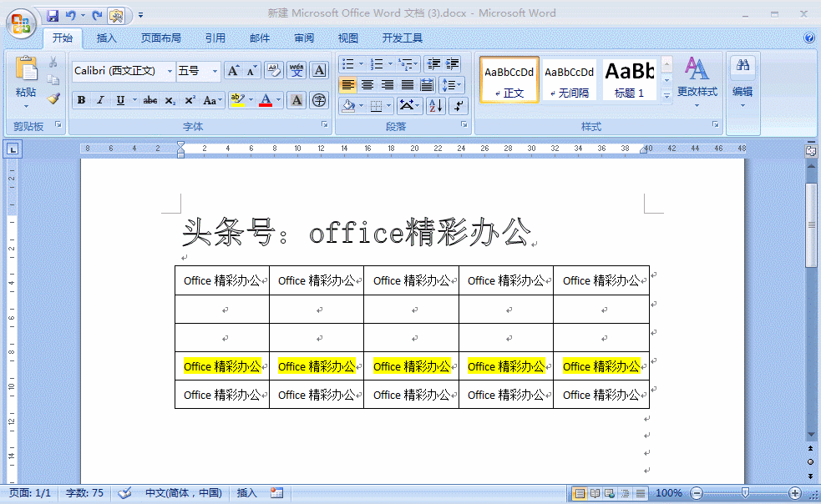Click the Cut scissors icon
Viewport: 821px width, 504px height.
click(x=53, y=63)
